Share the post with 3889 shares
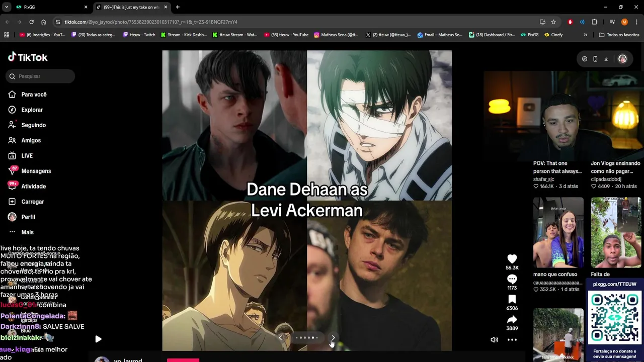Screen dimensions: 644x362 pyautogui.click(x=512, y=320)
